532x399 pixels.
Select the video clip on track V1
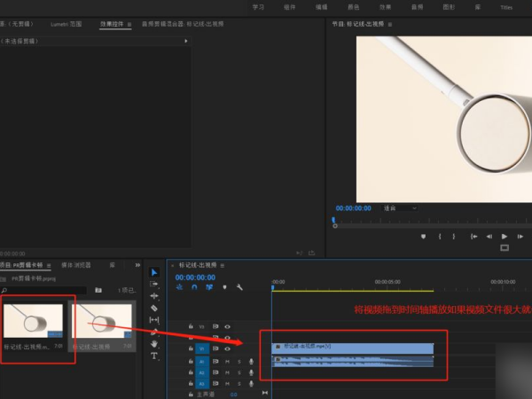click(351, 347)
